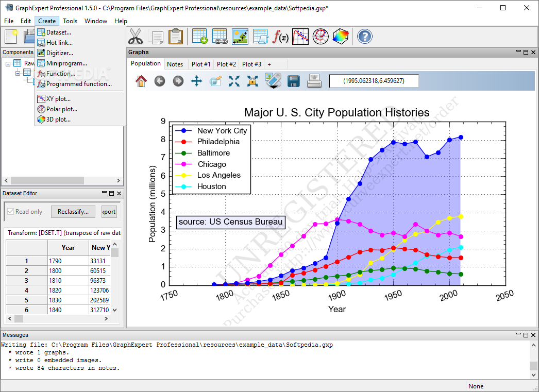Choose XY plot... from Create menu

80,99
